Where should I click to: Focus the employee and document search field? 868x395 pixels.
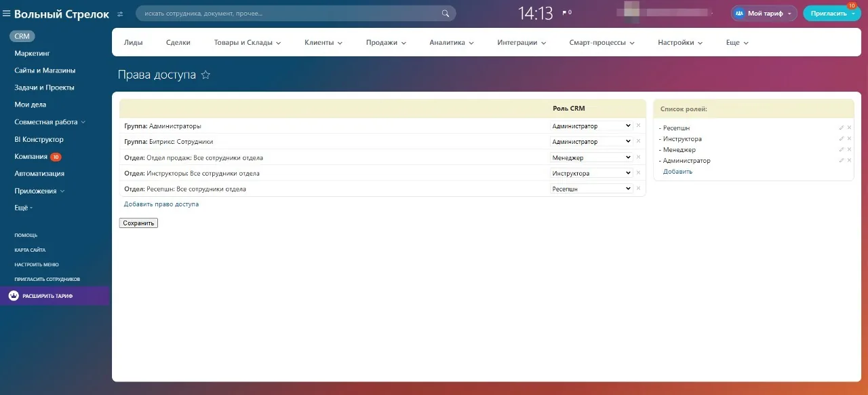click(x=296, y=13)
